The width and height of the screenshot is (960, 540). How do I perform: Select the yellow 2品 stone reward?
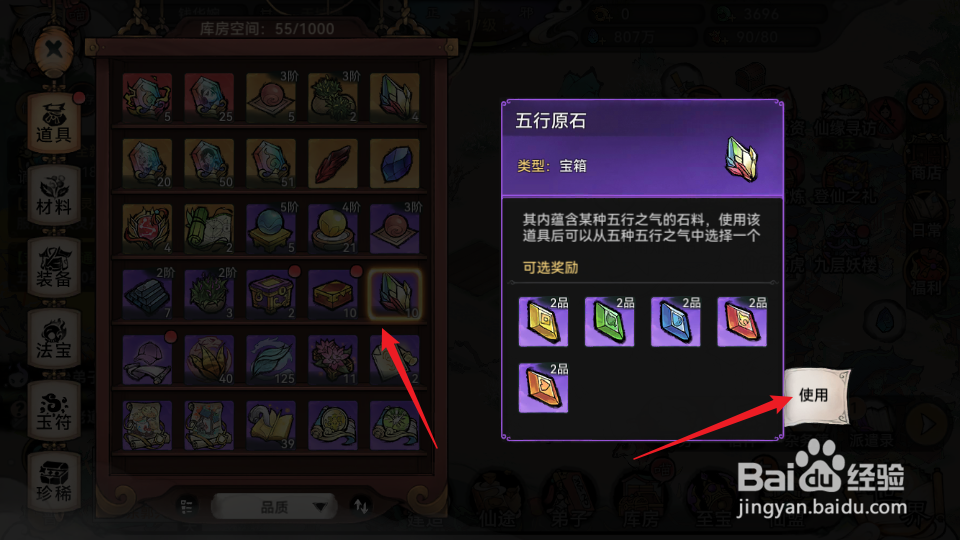coord(543,322)
